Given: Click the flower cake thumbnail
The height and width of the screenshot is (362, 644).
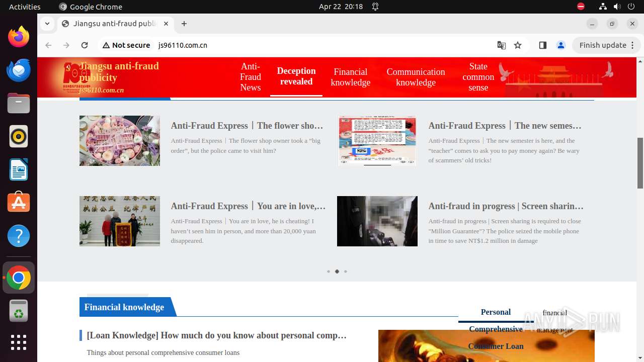Looking at the screenshot, I should tap(120, 141).
